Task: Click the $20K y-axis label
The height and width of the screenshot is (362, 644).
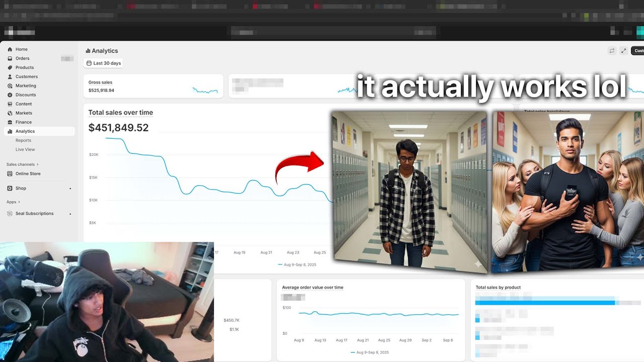Action: (94, 154)
